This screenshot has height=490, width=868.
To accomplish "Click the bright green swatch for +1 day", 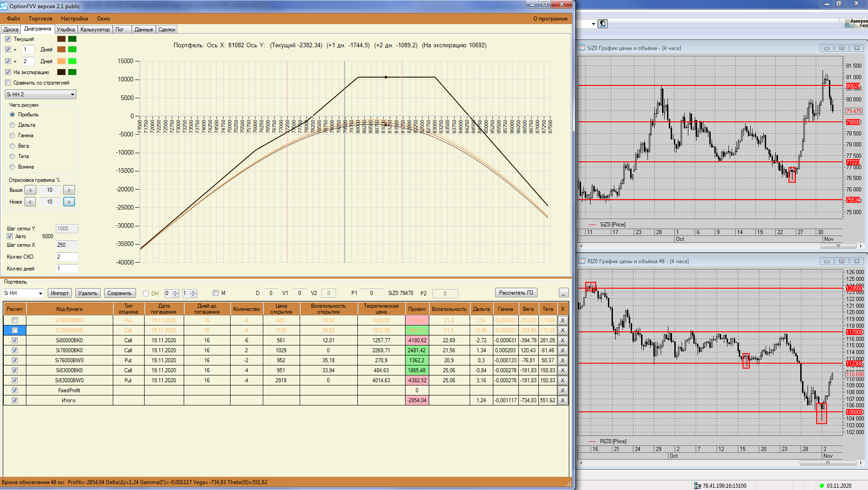I will (72, 50).
